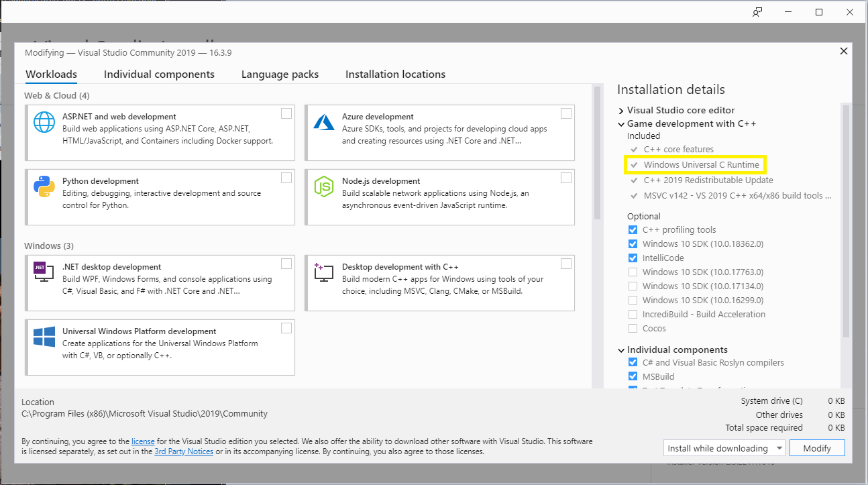Click the ASP.NET globe workload icon
This screenshot has height=485, width=868.
coord(44,123)
